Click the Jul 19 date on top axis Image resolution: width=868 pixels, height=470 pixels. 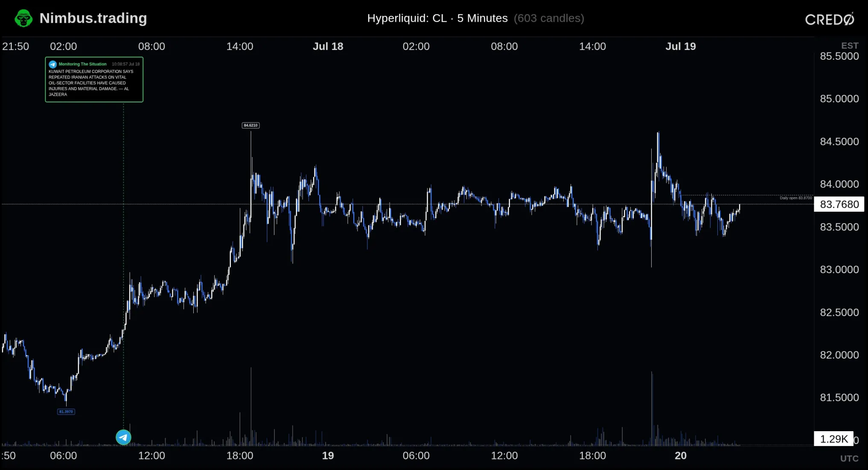pos(681,46)
